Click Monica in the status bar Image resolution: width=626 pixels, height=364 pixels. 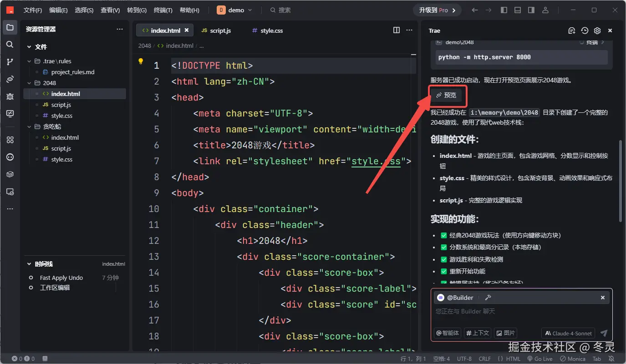[x=573, y=359]
